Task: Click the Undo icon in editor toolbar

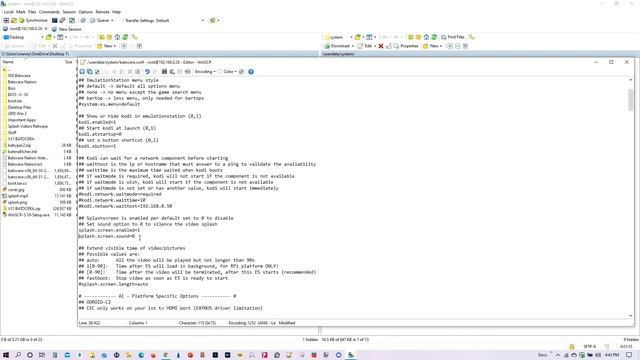Action: (x=147, y=71)
